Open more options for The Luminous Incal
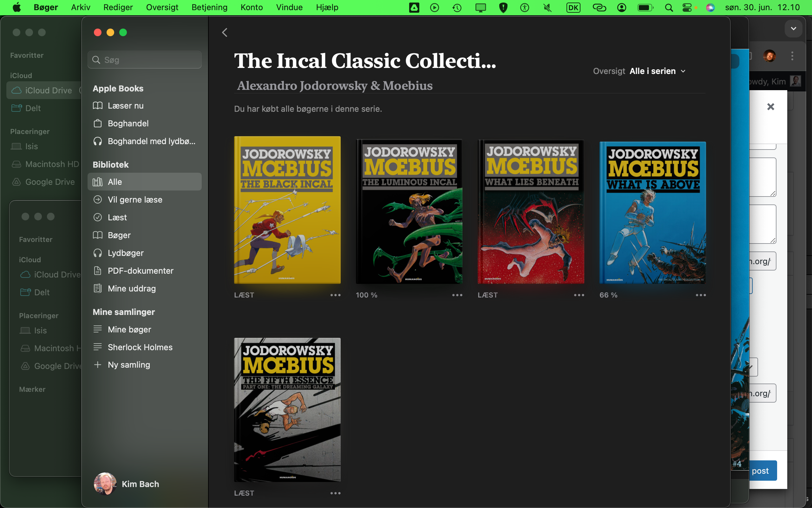 pyautogui.click(x=457, y=295)
